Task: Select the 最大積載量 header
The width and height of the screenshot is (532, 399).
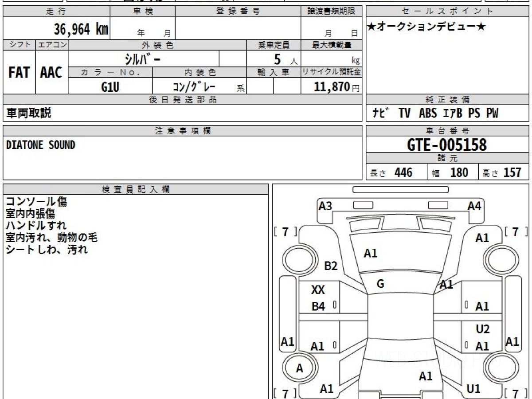Action: [x=331, y=45]
